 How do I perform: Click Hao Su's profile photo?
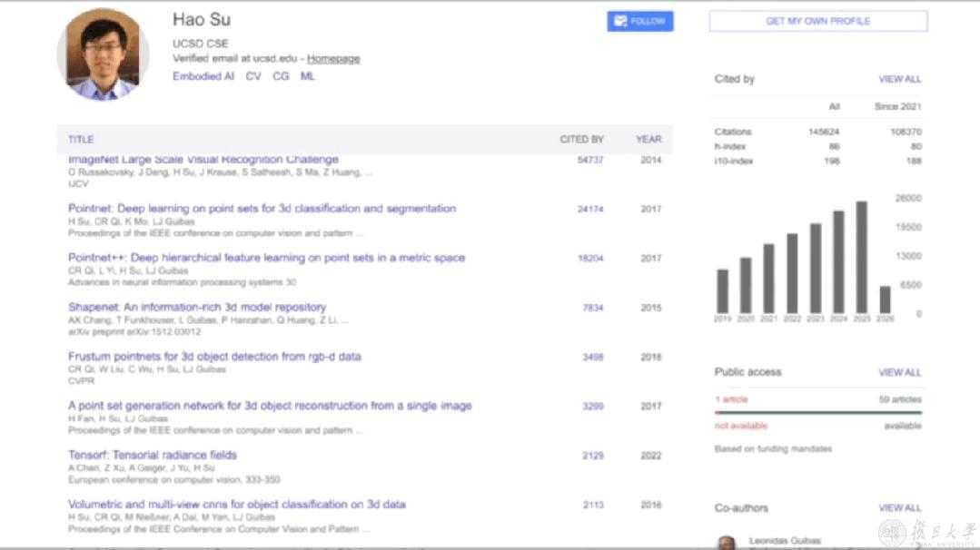[x=103, y=54]
